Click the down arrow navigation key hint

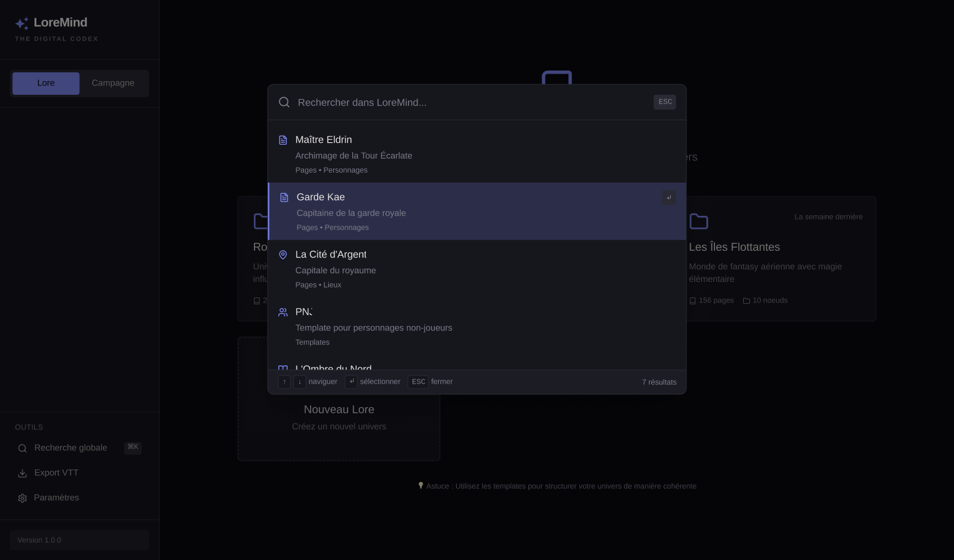299,382
